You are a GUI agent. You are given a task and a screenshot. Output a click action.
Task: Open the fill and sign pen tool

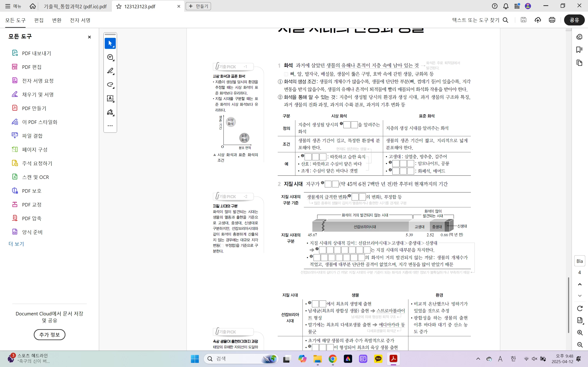pyautogui.click(x=110, y=112)
